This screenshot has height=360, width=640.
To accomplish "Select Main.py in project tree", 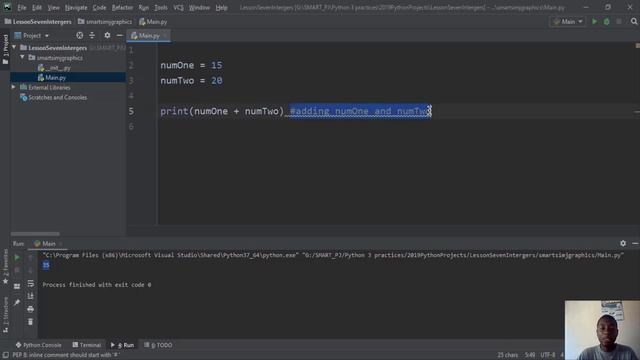I will click(x=52, y=78).
